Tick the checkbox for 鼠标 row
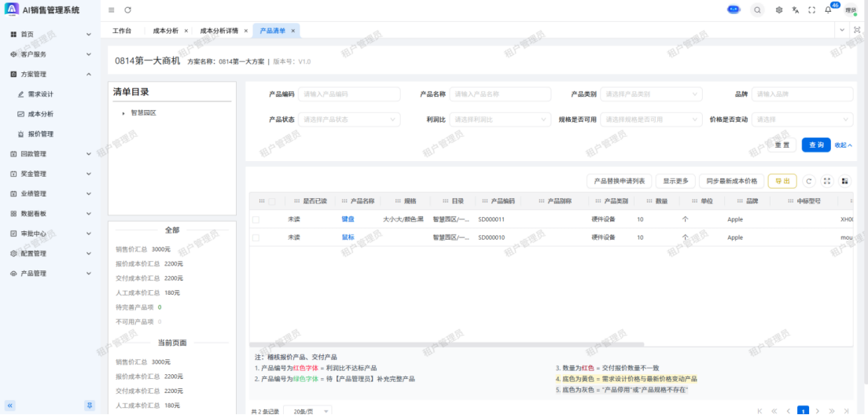Viewport: 868px width, 415px height. pos(256,237)
